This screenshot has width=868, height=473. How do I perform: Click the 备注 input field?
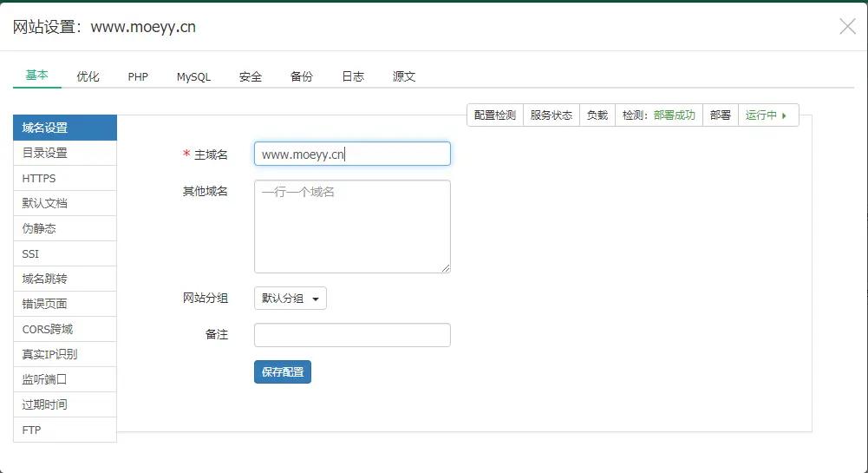352,335
